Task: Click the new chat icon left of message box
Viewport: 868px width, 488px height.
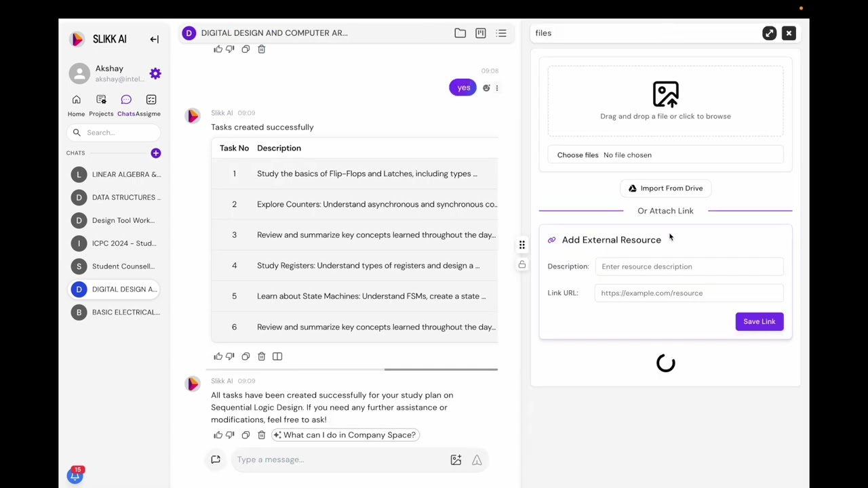Action: [x=216, y=460]
